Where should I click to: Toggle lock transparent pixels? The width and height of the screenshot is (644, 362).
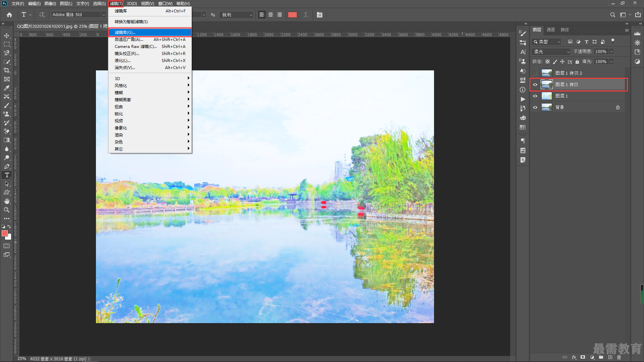pos(547,62)
